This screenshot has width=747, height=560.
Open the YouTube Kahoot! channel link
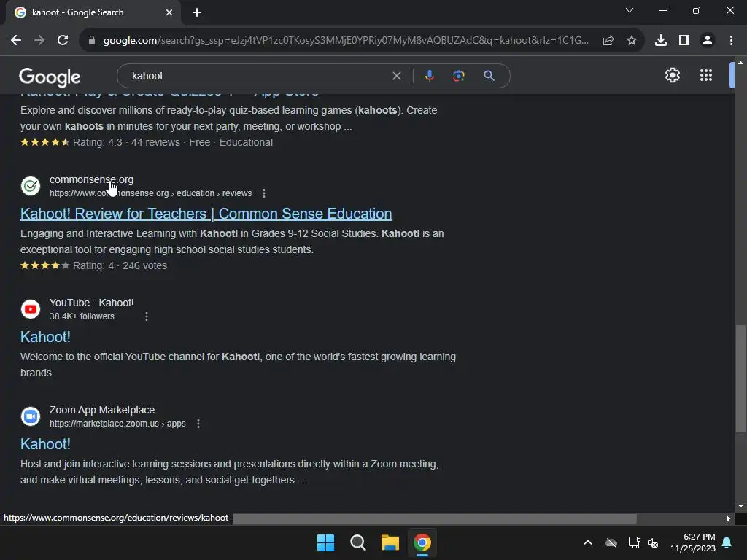(x=45, y=337)
